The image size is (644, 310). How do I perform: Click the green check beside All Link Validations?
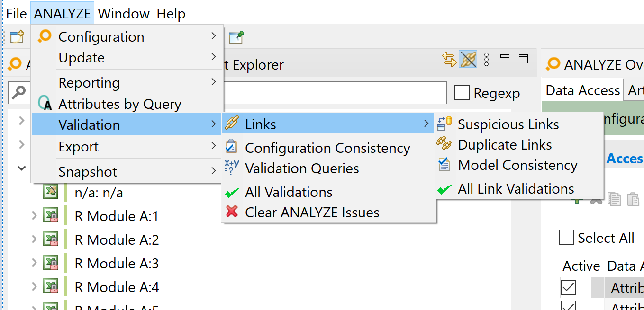coord(444,189)
